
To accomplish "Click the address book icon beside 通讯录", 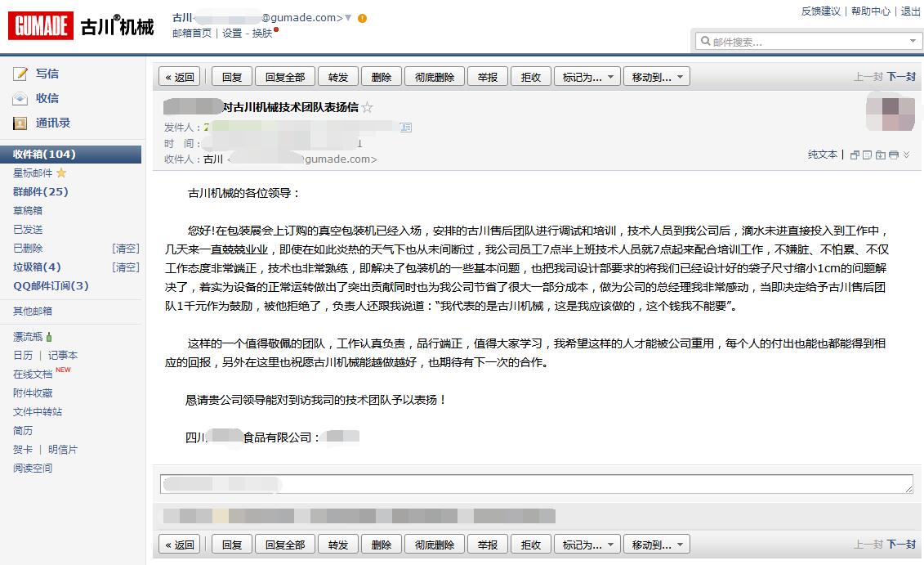I will (20, 123).
